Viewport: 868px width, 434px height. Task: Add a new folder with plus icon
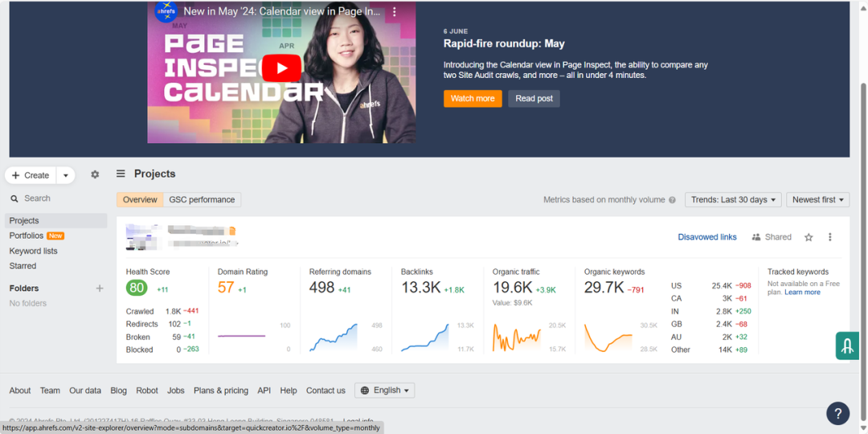[100, 288]
